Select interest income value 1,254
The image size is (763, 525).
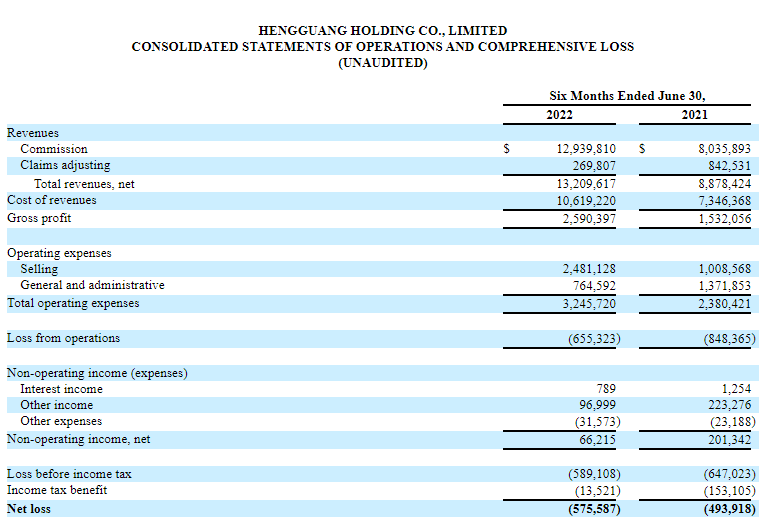(736, 389)
